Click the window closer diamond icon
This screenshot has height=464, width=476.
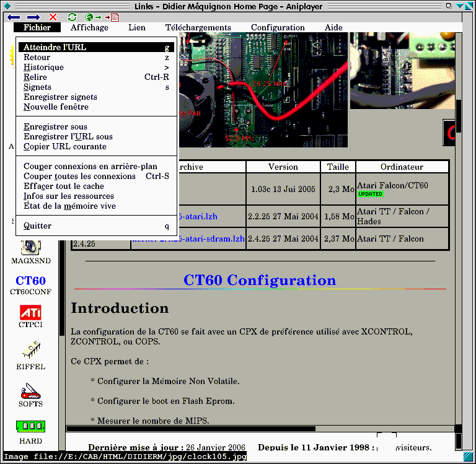coord(7,6)
